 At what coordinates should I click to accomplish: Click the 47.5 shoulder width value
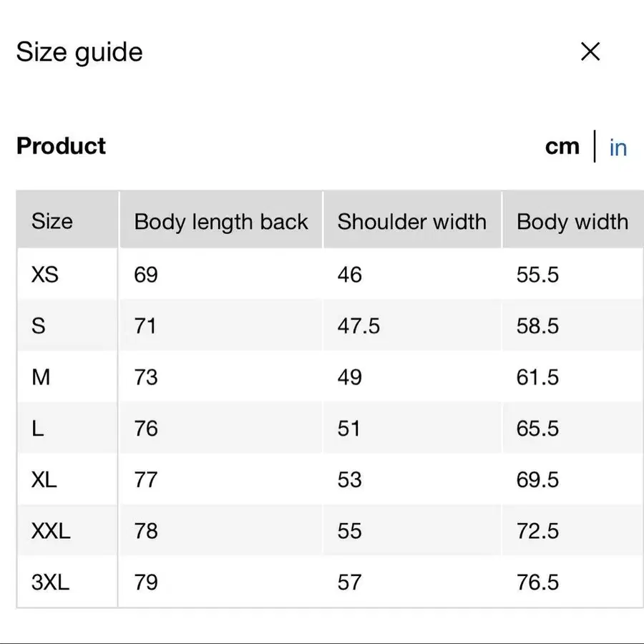pyautogui.click(x=358, y=326)
